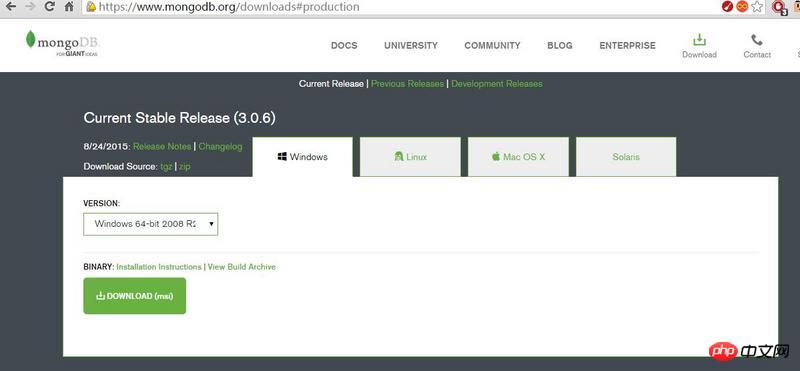800x371 pixels.
Task: Open the UNIVERSITY menu
Action: coord(411,45)
